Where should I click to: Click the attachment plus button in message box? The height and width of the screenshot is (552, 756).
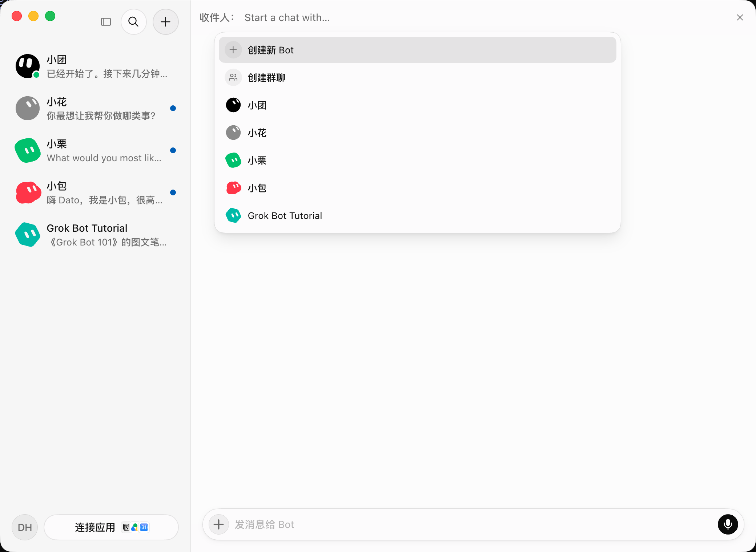pos(219,524)
